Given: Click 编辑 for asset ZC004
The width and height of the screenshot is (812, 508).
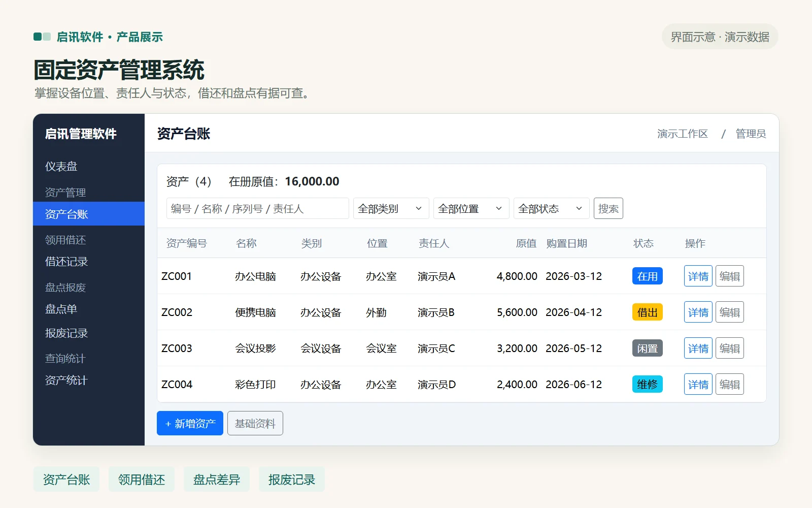Looking at the screenshot, I should point(730,384).
